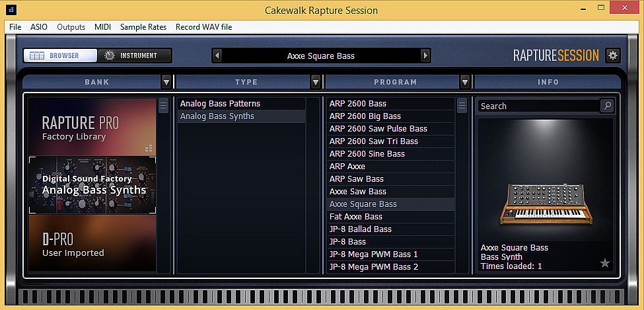Select Analog Bass Patterns type
The width and height of the screenshot is (644, 310).
(x=220, y=104)
